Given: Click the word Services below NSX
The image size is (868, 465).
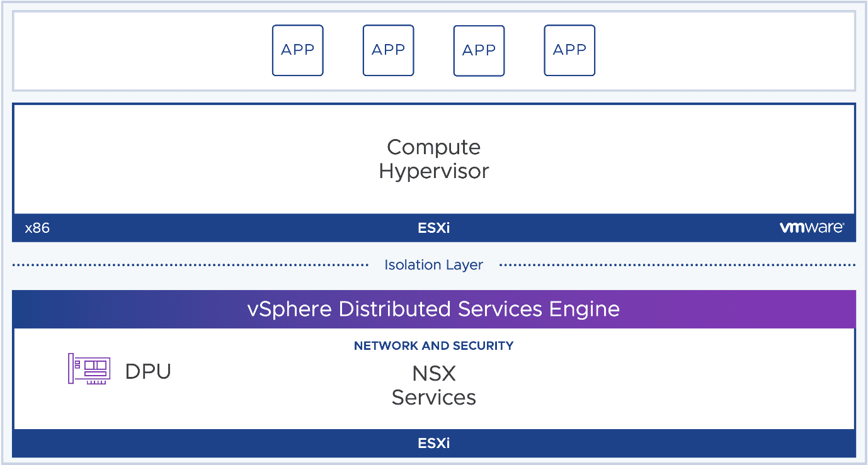Looking at the screenshot, I should tap(433, 398).
